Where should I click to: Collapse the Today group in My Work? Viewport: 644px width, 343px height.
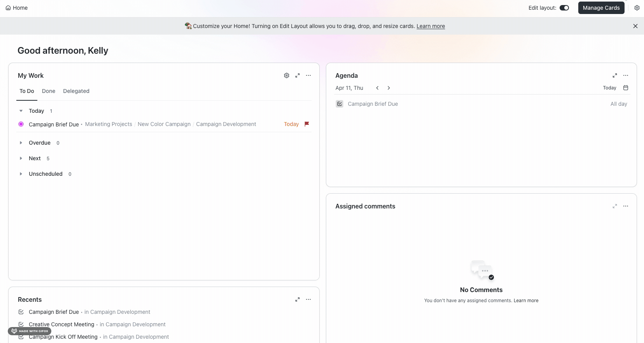click(21, 111)
